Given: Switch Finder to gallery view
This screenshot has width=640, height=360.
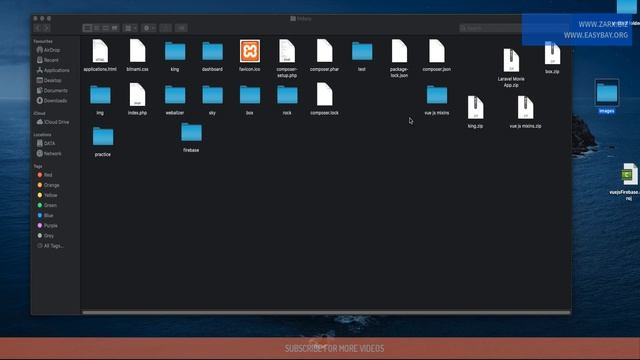Looking at the screenshot, I should tap(115, 28).
